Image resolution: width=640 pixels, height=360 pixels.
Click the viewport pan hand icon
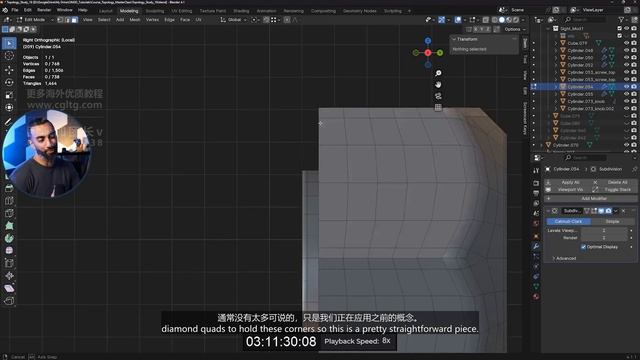coord(438,84)
